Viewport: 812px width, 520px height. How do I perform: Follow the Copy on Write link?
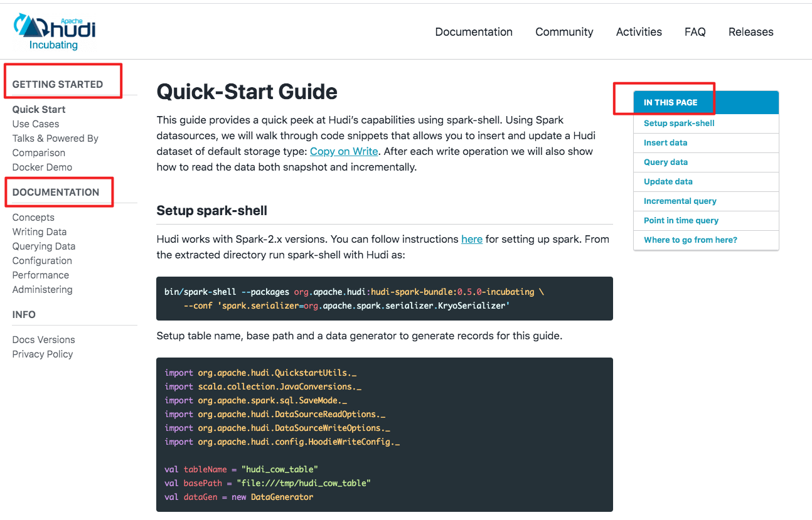pos(344,151)
